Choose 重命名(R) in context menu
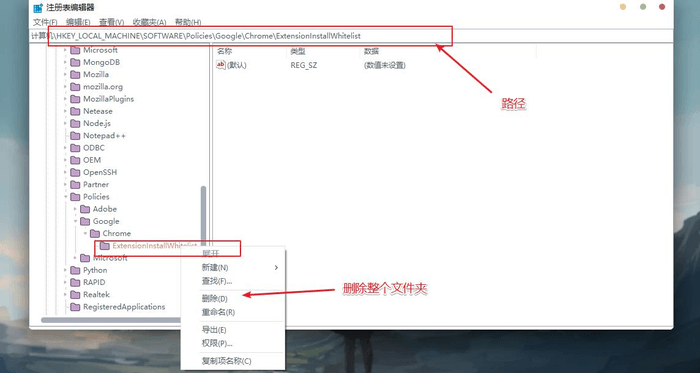 tap(218, 312)
